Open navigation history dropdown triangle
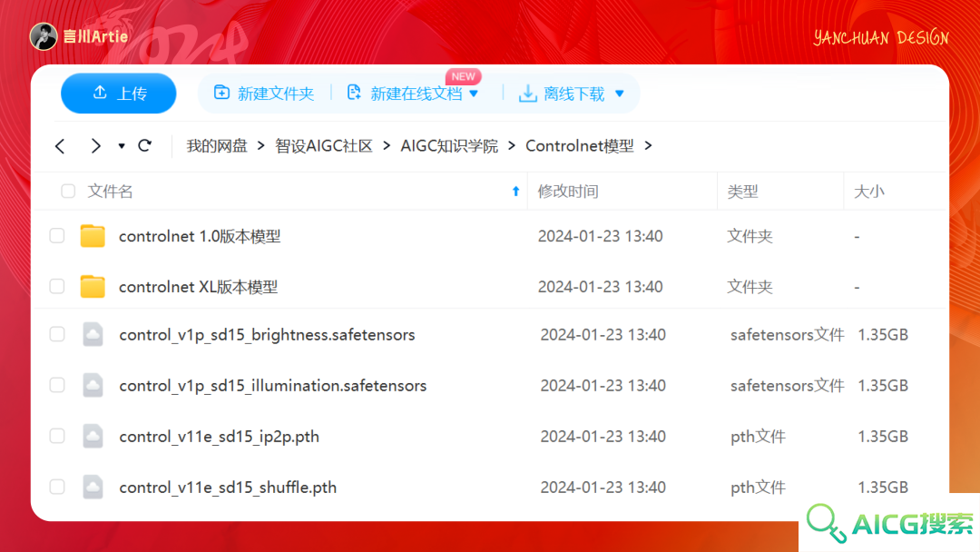Image resolution: width=980 pixels, height=552 pixels. tap(122, 146)
